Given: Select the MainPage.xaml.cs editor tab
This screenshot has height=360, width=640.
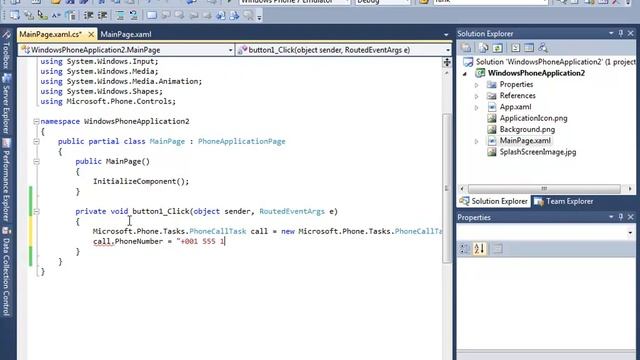Looking at the screenshot, I should [51, 34].
